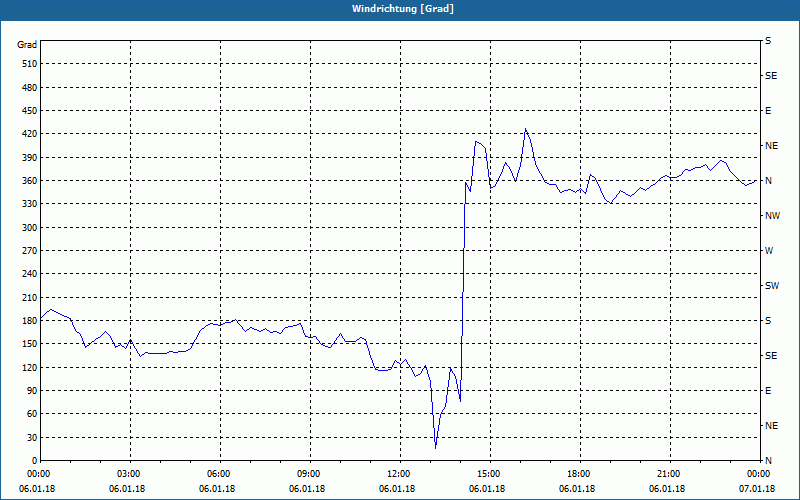The image size is (800, 500).
Task: Click the 390 y-axis label
Action: (x=30, y=157)
